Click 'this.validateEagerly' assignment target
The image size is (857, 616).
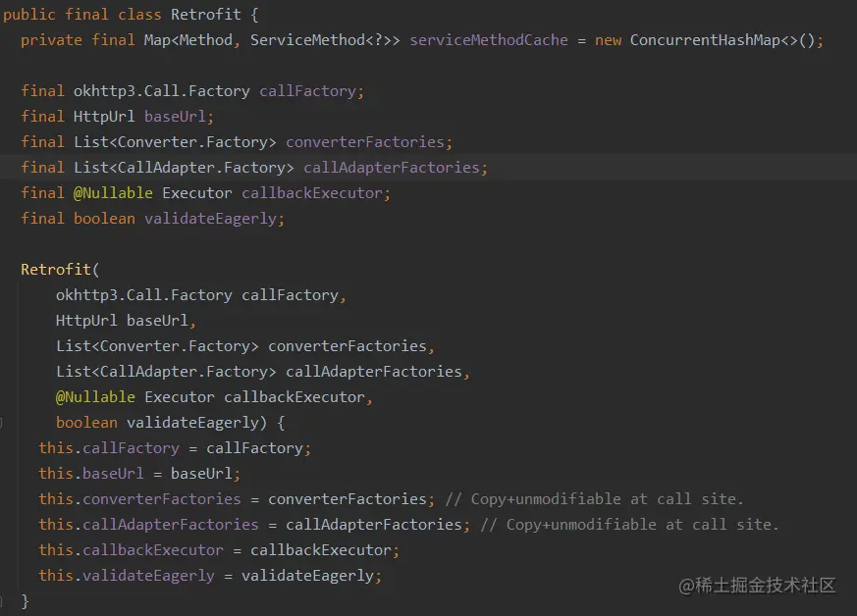[127, 576]
